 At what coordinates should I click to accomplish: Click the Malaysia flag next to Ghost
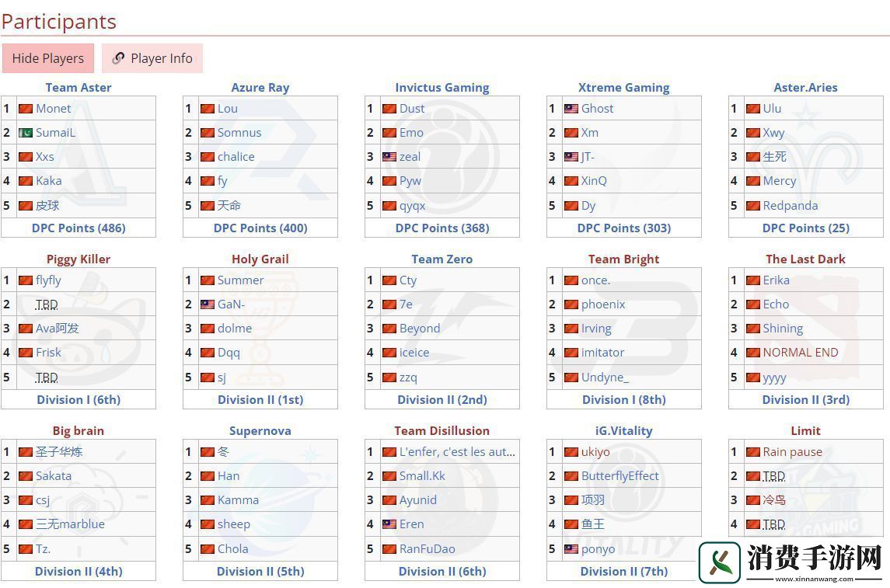(571, 109)
